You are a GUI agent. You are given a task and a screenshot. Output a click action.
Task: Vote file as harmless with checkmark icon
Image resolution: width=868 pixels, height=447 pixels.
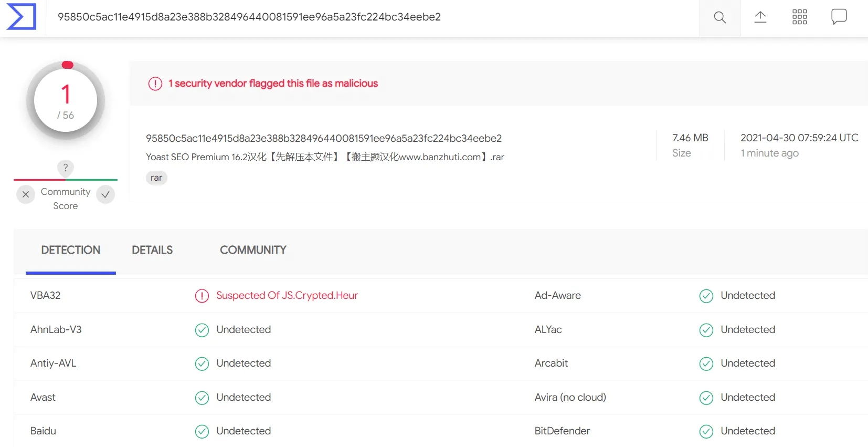[105, 194]
